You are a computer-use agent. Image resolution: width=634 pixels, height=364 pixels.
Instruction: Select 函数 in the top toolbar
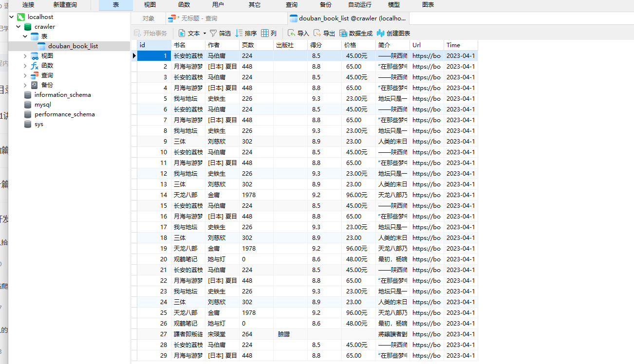tap(184, 5)
